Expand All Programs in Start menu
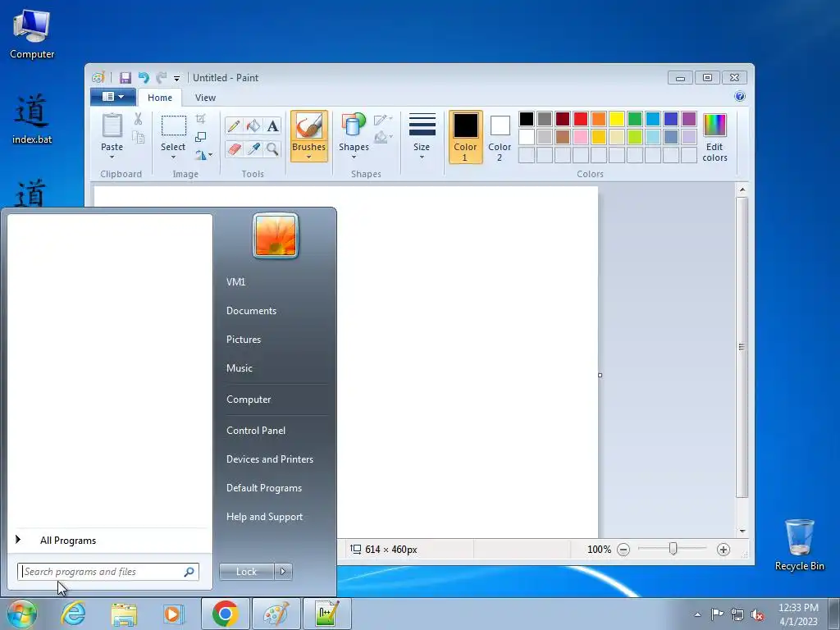Image resolution: width=840 pixels, height=630 pixels. 68,541
